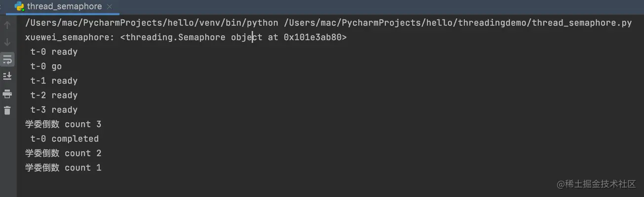Click the "count 3" output line
644x197 pixels.
pyautogui.click(x=63, y=124)
